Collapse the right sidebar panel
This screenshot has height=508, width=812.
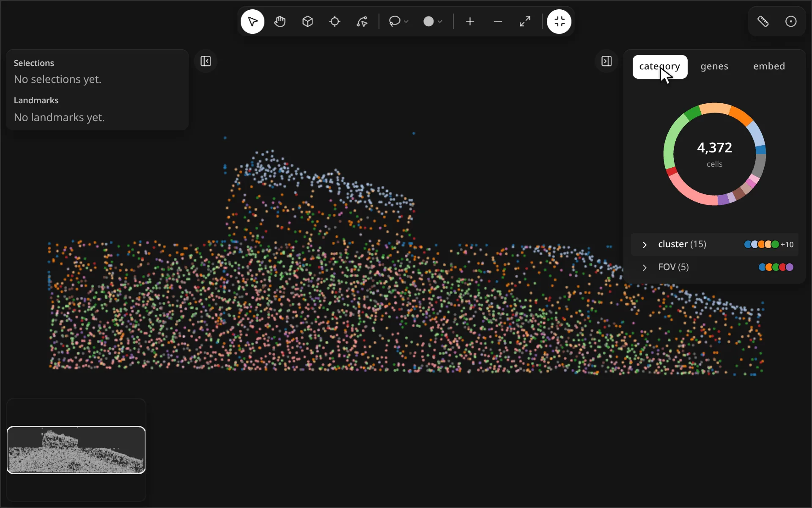[x=606, y=61]
